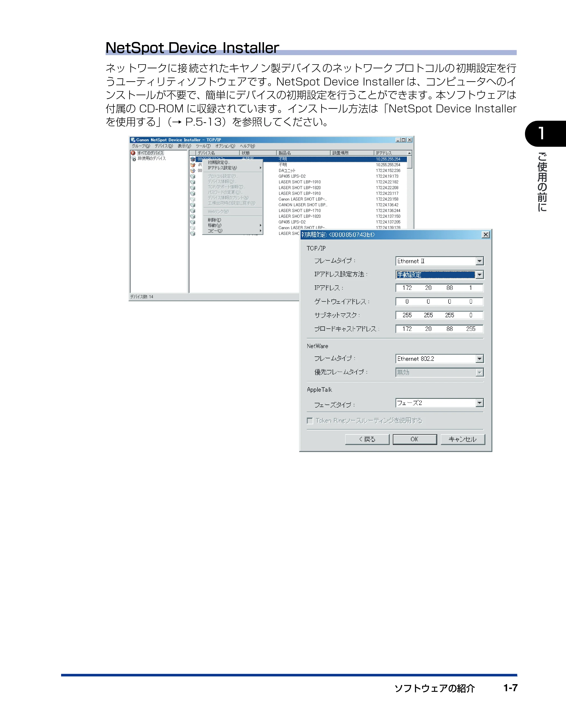The width and height of the screenshot is (566, 728).
Task: Click the orange device icon in the iR row
Action: [193, 165]
